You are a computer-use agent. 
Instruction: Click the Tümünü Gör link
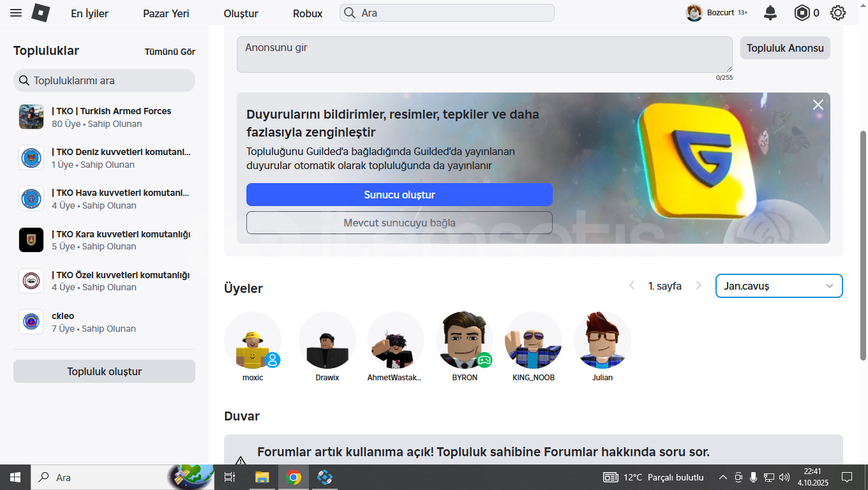pos(170,52)
